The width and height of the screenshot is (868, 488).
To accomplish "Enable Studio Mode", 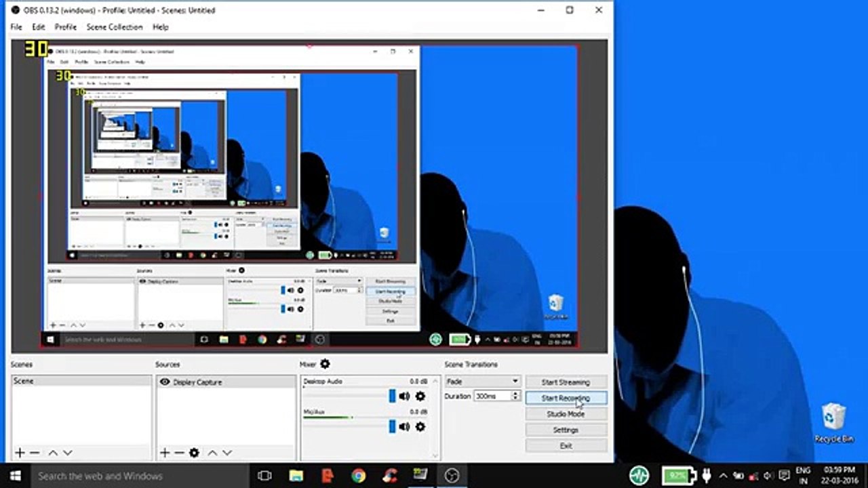I will click(x=566, y=414).
